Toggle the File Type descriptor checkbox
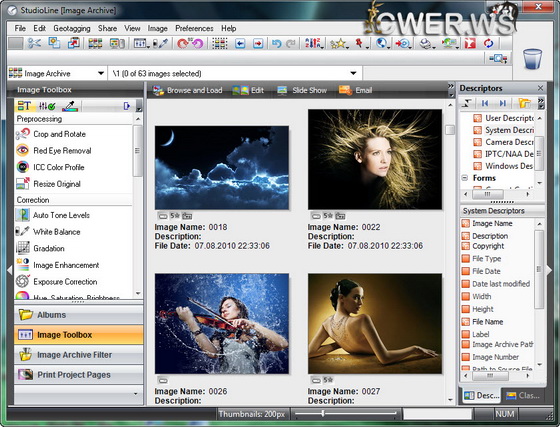Screen dimensions: 560x427 pos(465,259)
